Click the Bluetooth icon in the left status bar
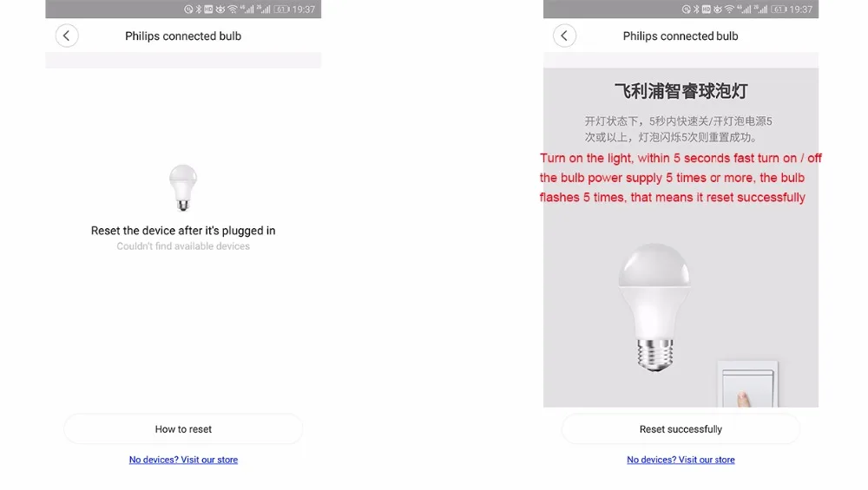The width and height of the screenshot is (868, 490). 199,10
